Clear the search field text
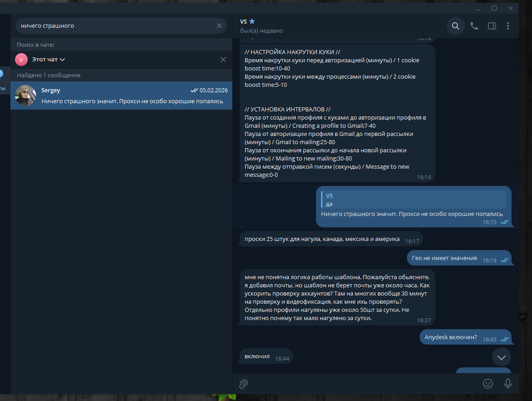Image resolution: width=532 pixels, height=401 pixels. click(x=219, y=26)
